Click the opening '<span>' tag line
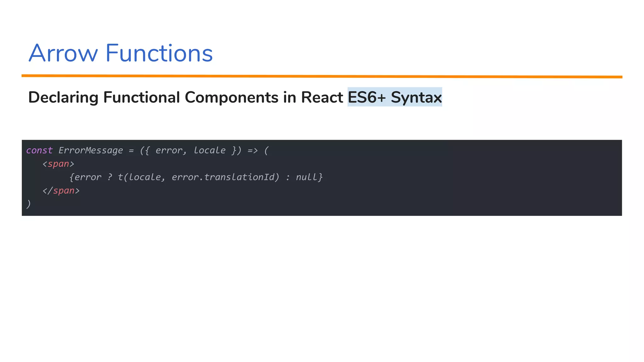Screen dimensions: 644x362 click(58, 164)
